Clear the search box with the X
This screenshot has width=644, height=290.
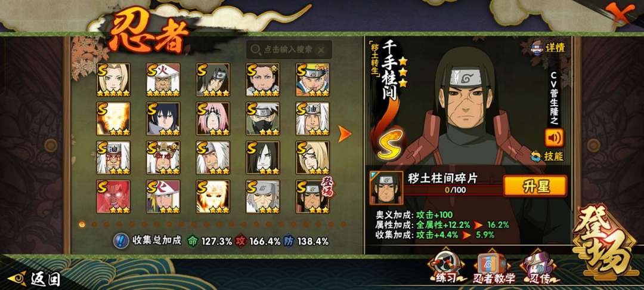pos(321,50)
